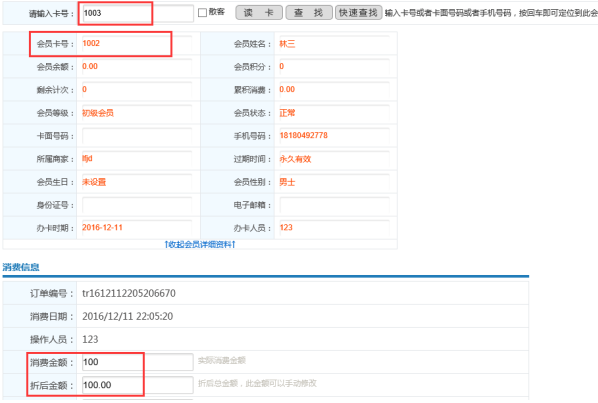Click the 手机号码 field showing 18180492778
Viewport: 598px width, 403px height.
(334, 136)
